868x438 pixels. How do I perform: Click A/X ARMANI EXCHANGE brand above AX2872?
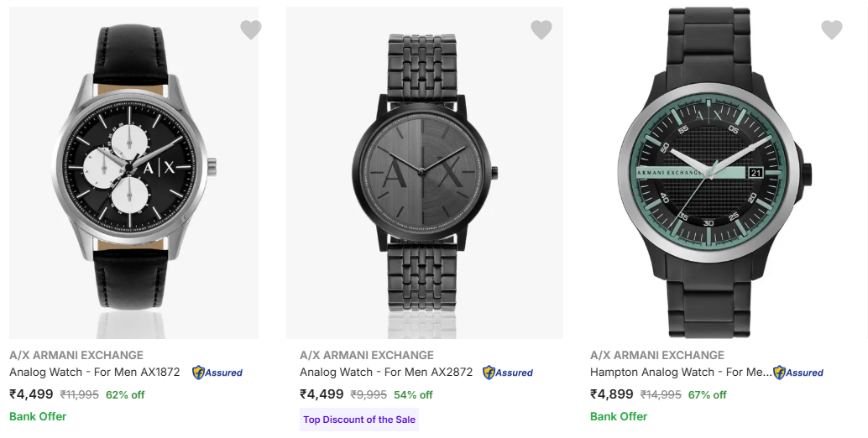[367, 355]
